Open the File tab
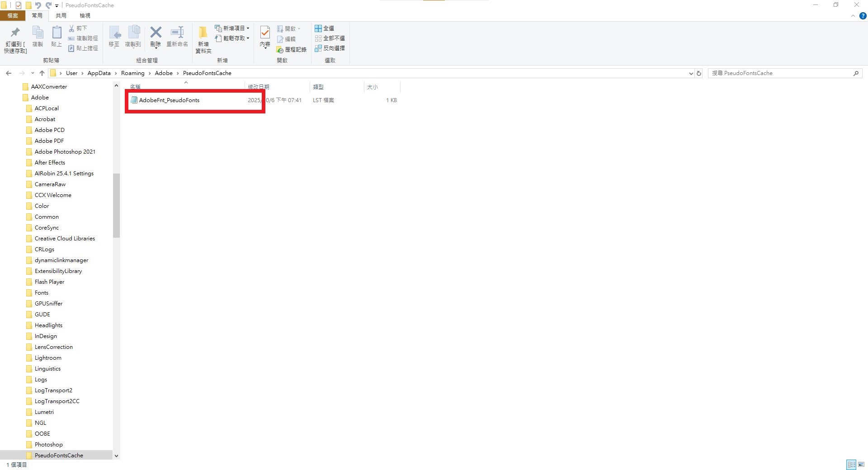Image resolution: width=868 pixels, height=470 pixels. point(13,16)
